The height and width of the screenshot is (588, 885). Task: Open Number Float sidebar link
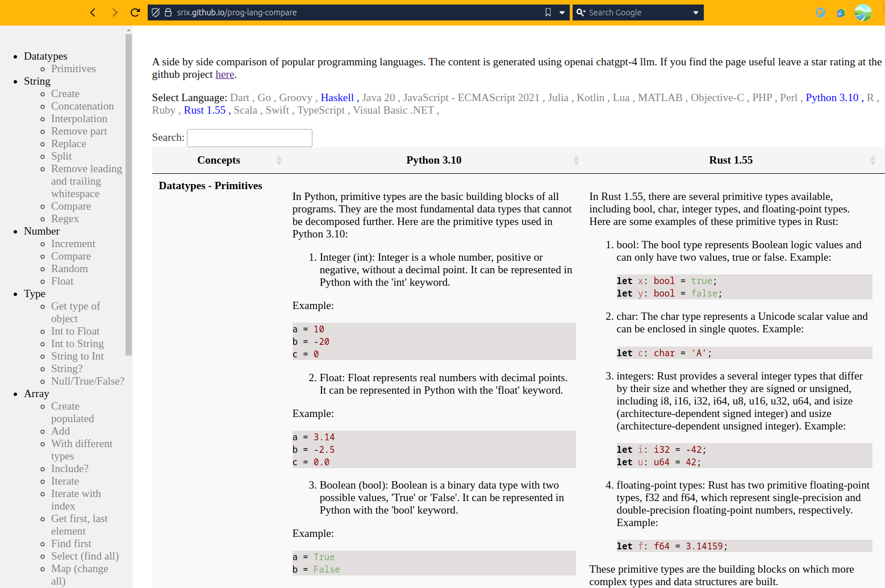click(x=62, y=281)
